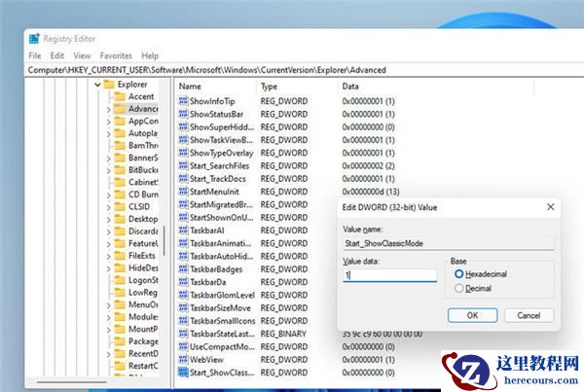Select the Hexadecimal base radio button
584x392 pixels.
pyautogui.click(x=458, y=274)
